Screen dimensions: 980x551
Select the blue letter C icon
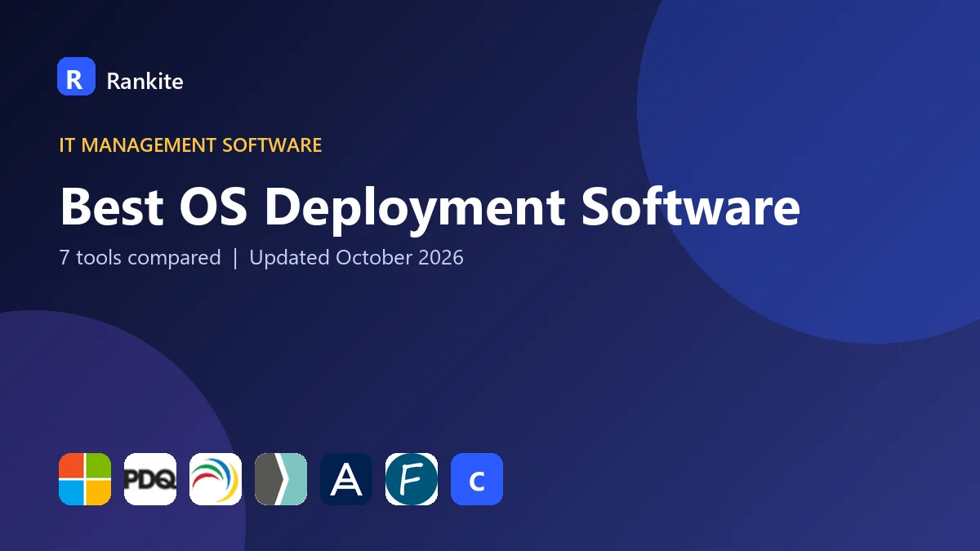tap(477, 479)
